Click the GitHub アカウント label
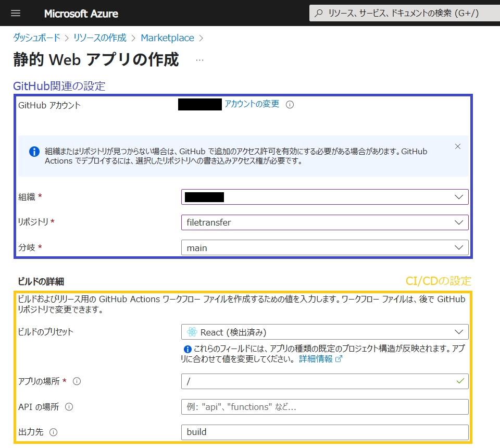The image size is (500, 448). (49, 105)
